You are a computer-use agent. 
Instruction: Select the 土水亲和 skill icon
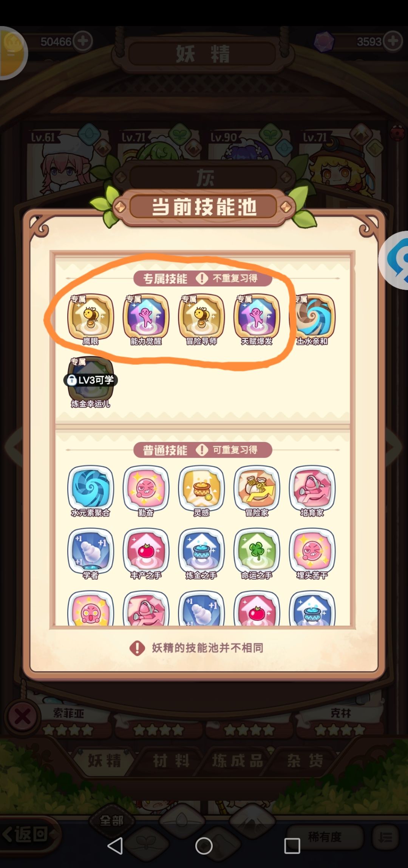coord(312,317)
